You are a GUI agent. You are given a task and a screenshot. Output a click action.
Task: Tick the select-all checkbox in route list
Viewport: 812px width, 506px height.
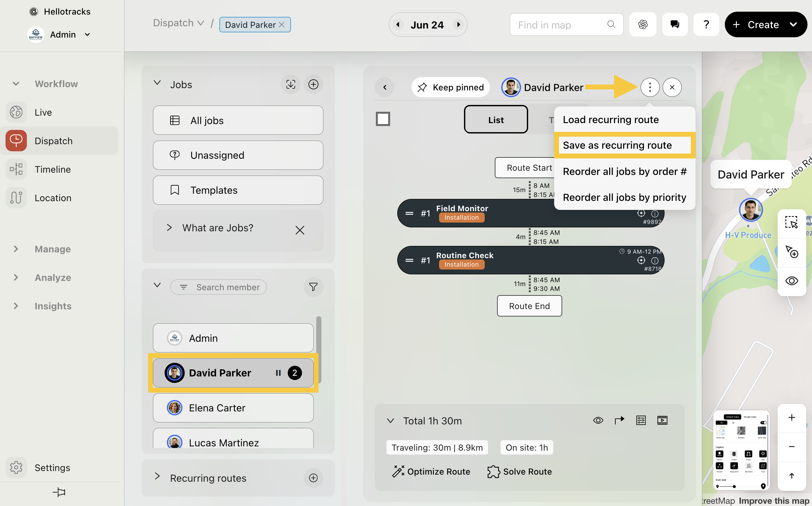tap(383, 119)
